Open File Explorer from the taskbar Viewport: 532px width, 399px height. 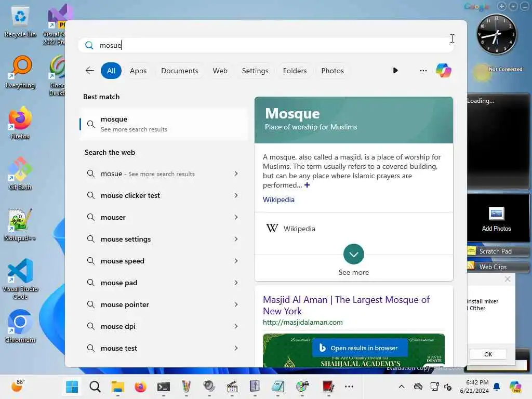pyautogui.click(x=118, y=387)
